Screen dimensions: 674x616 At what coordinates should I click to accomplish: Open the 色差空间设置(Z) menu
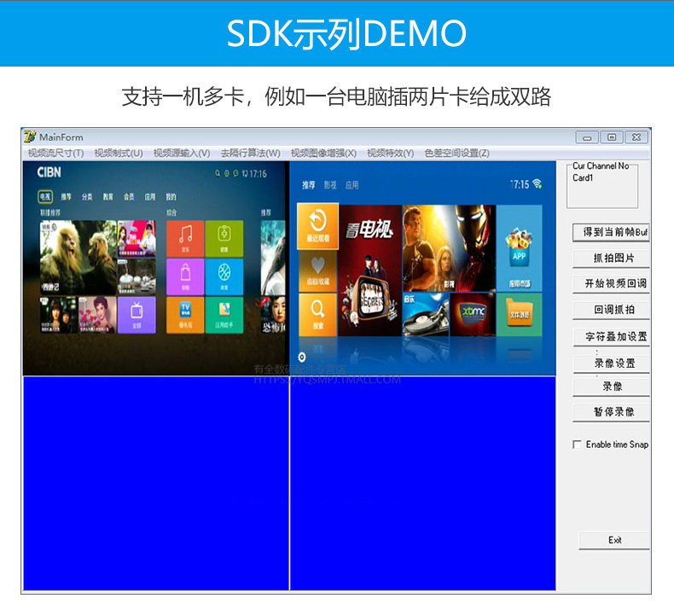[456, 153]
